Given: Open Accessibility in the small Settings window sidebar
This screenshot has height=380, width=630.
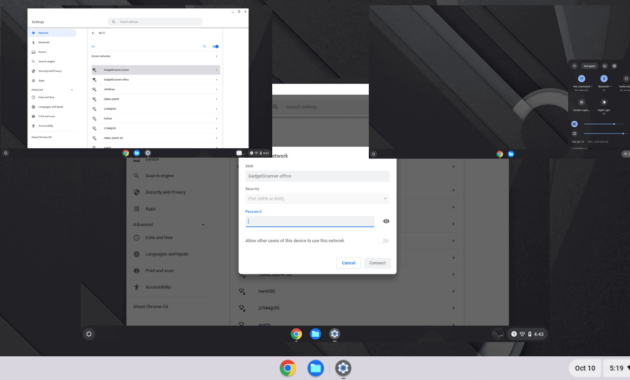Looking at the screenshot, I should pos(45,126).
